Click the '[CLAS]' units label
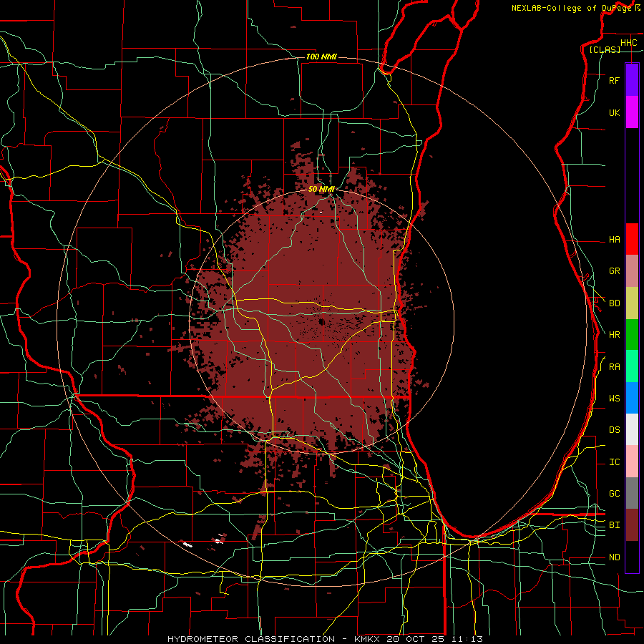This screenshot has height=644, width=644. (605, 50)
